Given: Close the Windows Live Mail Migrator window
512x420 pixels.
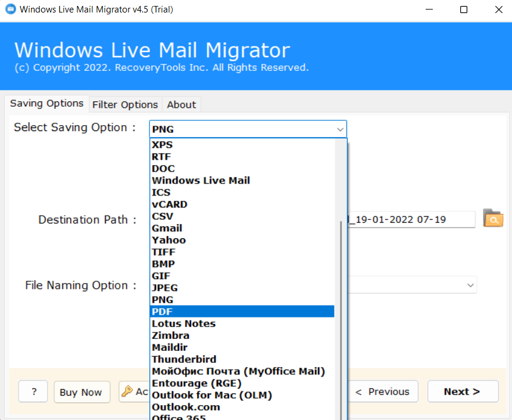Looking at the screenshot, I should point(499,10).
